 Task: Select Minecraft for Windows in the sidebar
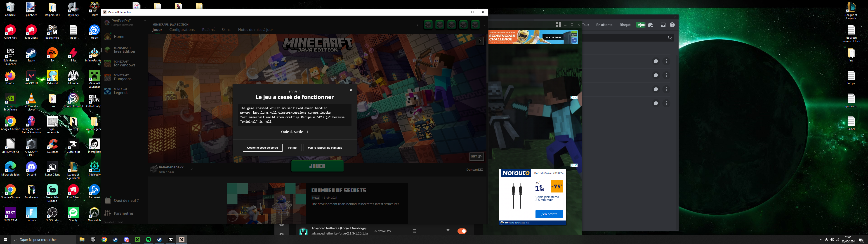point(124,64)
